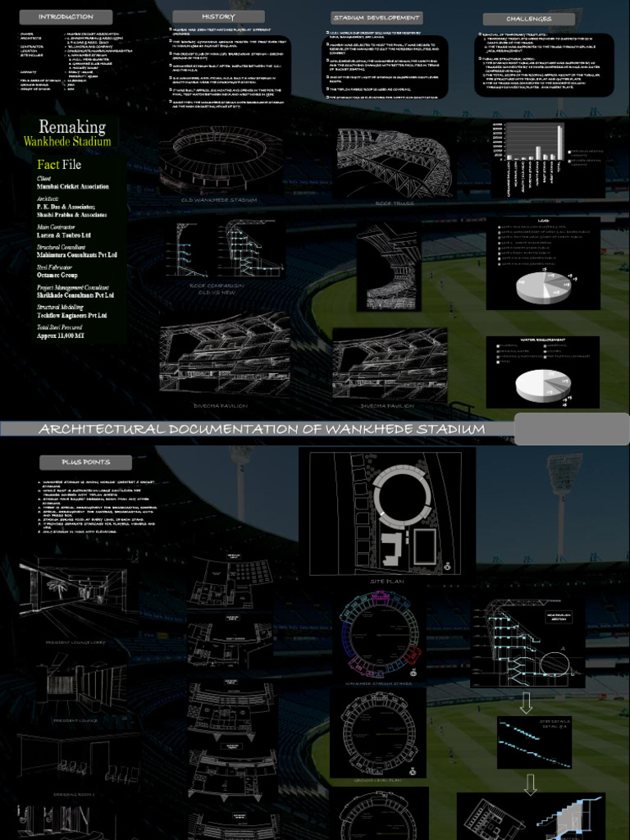Screen dimensions: 630x840
Task: Open the roof truss wireframe drawing
Action: (395, 162)
